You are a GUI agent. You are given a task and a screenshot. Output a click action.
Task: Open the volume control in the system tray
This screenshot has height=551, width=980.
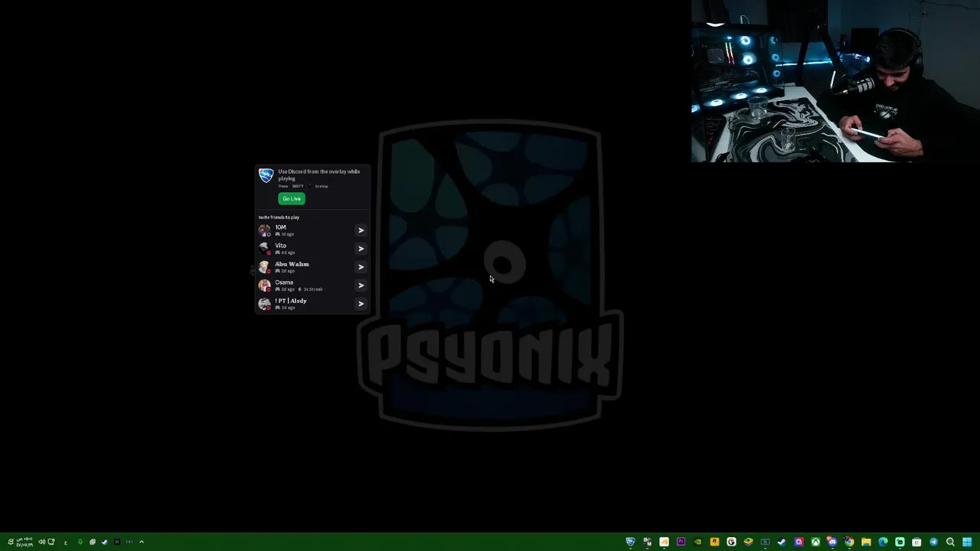[42, 542]
